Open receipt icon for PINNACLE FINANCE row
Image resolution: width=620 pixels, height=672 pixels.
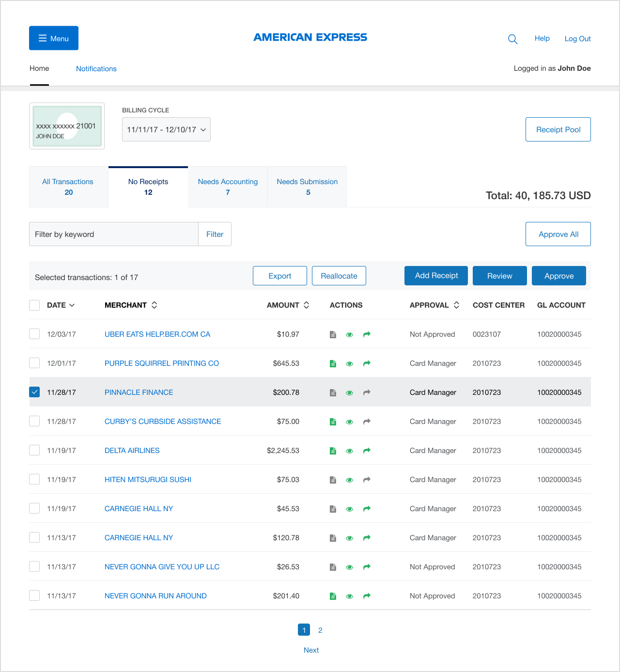(x=333, y=392)
